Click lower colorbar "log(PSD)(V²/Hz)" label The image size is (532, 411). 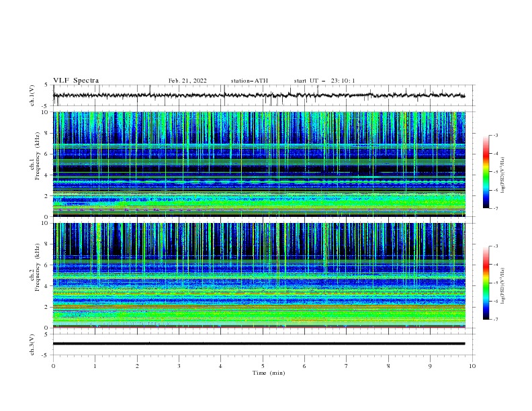coord(503,286)
